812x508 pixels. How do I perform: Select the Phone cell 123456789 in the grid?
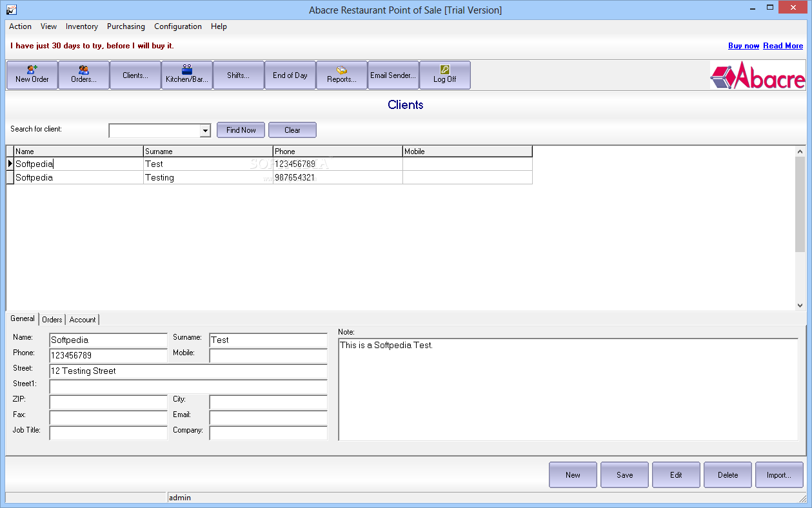click(x=338, y=164)
